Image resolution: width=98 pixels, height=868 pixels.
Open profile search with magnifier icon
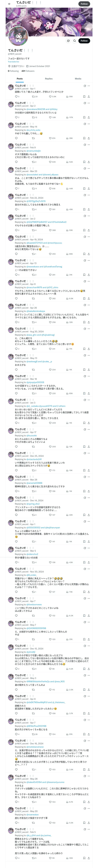pyautogui.click(x=75, y=41)
